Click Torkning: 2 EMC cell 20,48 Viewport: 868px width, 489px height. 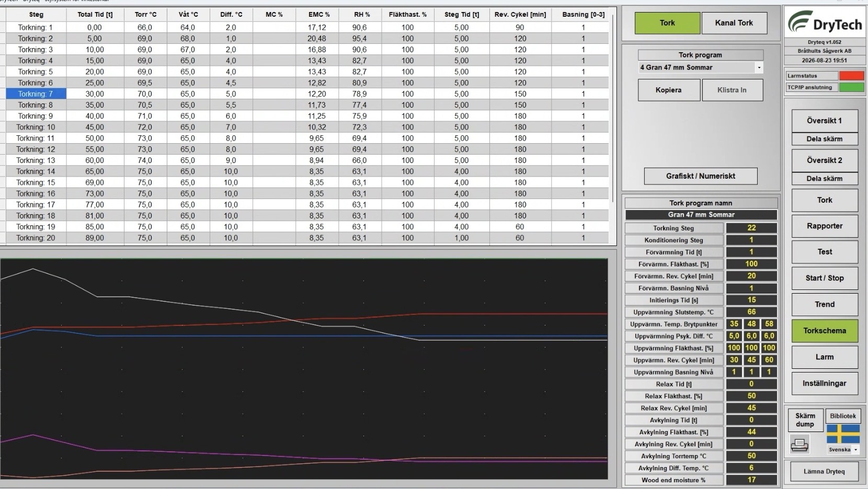[317, 39]
